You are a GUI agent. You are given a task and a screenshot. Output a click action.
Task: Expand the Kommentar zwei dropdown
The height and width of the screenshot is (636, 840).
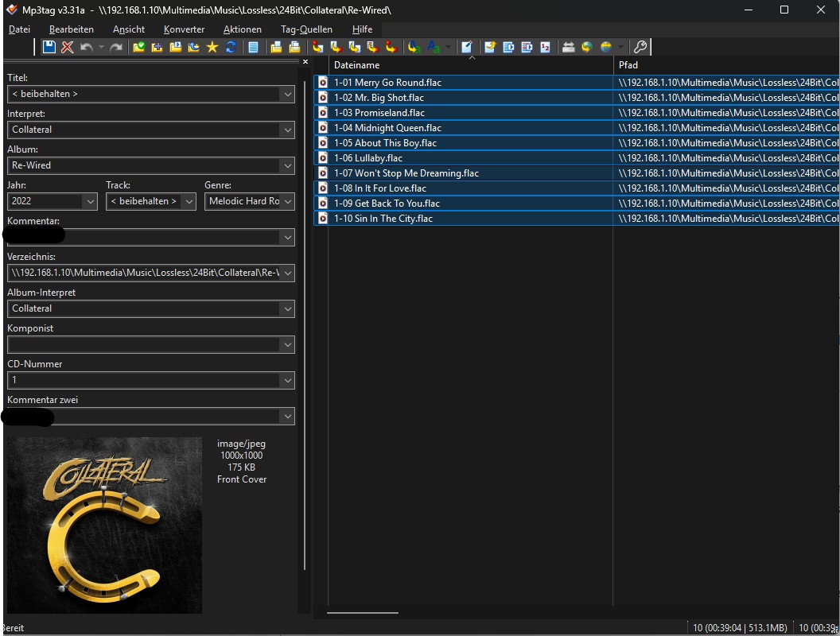(288, 417)
